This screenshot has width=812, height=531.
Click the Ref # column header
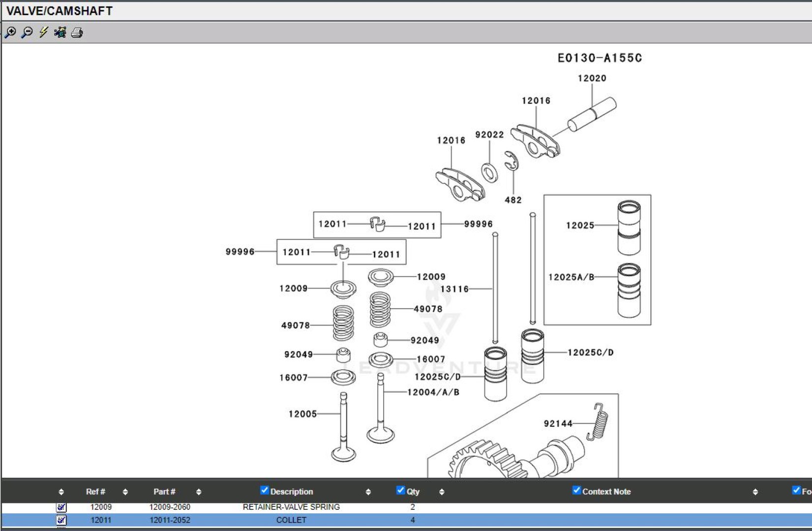click(95, 492)
